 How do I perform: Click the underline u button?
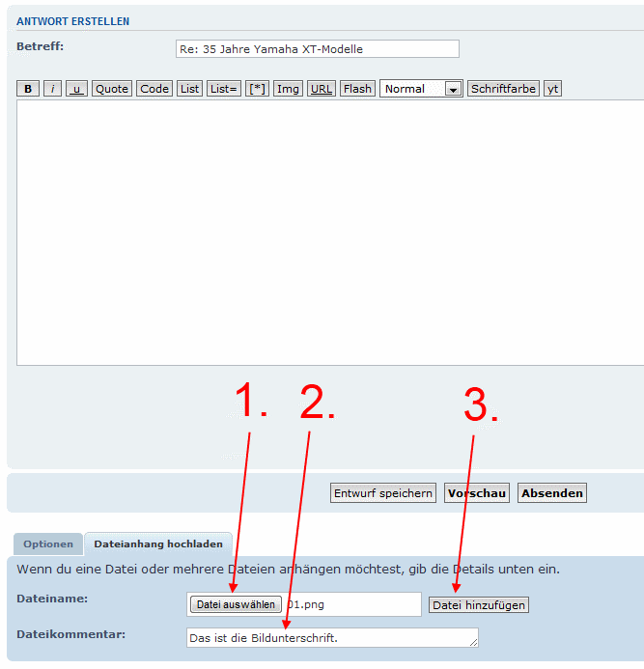pyautogui.click(x=77, y=89)
